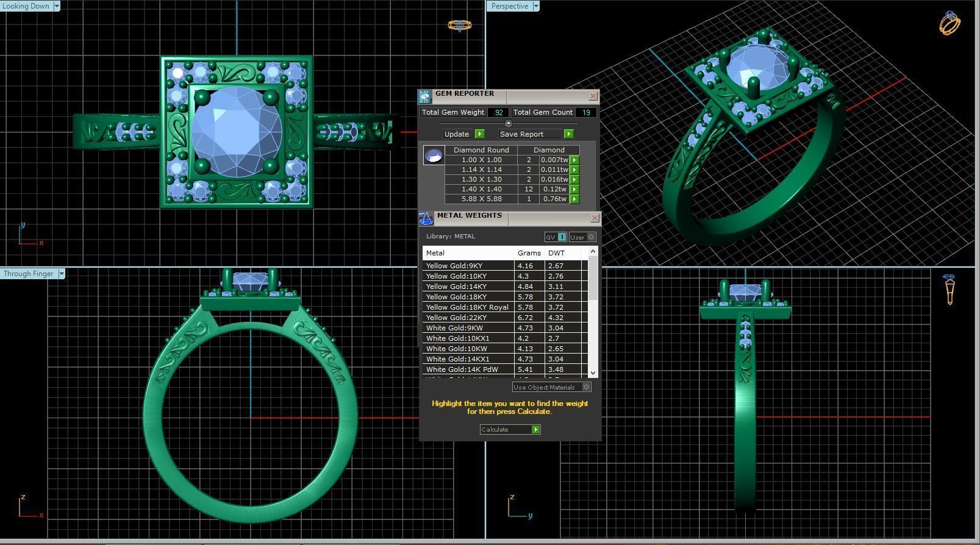Image resolution: width=980 pixels, height=545 pixels.
Task: Click the round diamond gem thumbnail
Action: [x=434, y=155]
